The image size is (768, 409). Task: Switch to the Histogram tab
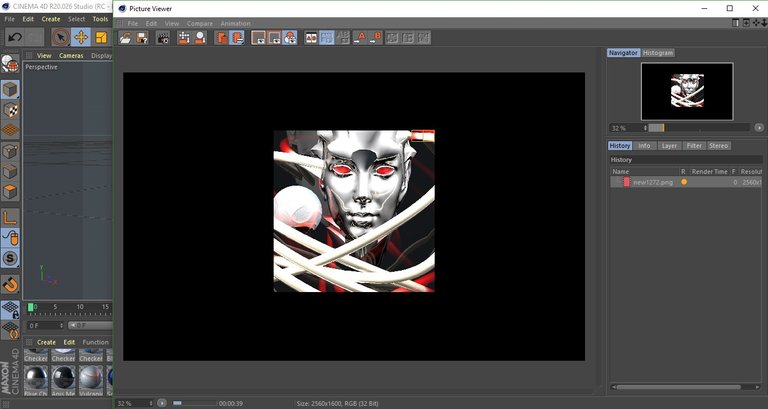(x=658, y=53)
